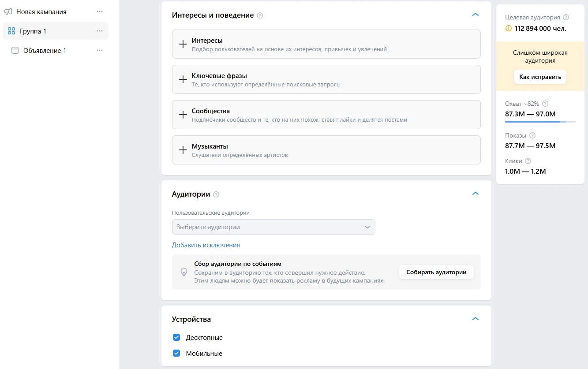Click the plus icon beside Музыканты

(183, 150)
